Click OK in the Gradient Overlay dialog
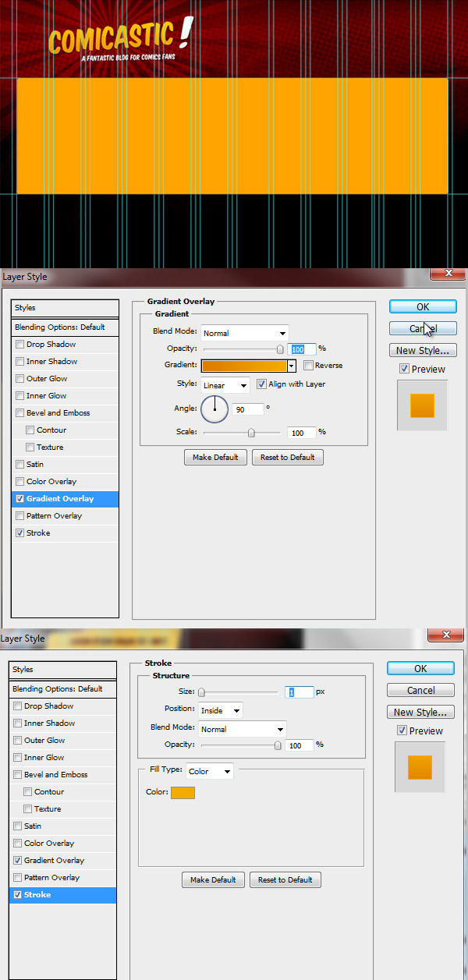This screenshot has height=980, width=468. click(423, 306)
